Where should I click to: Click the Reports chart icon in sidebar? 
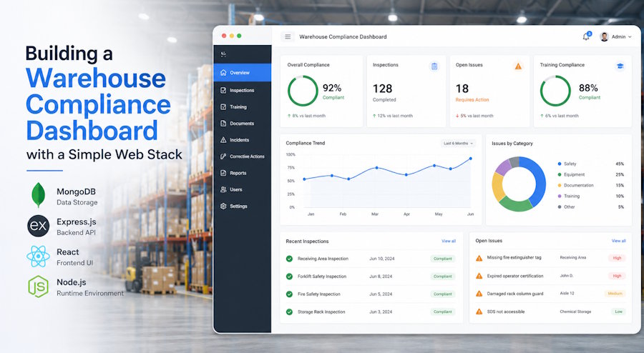[x=223, y=173]
